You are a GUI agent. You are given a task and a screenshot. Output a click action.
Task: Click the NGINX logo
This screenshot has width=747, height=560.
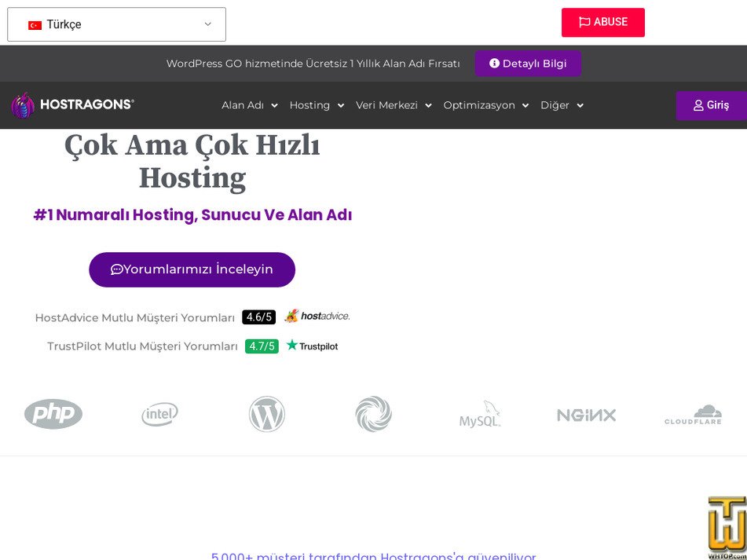click(587, 415)
